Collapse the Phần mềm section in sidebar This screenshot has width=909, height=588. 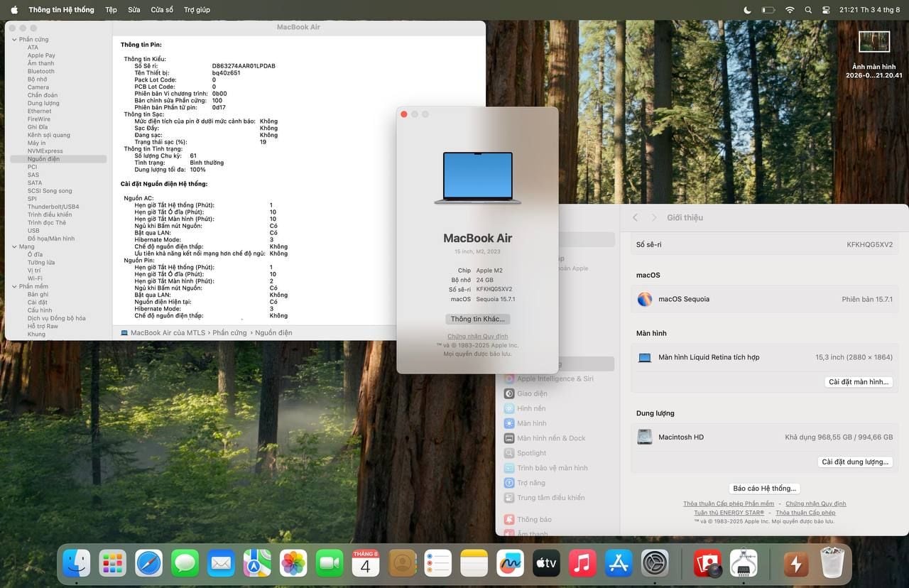pyautogui.click(x=13, y=286)
